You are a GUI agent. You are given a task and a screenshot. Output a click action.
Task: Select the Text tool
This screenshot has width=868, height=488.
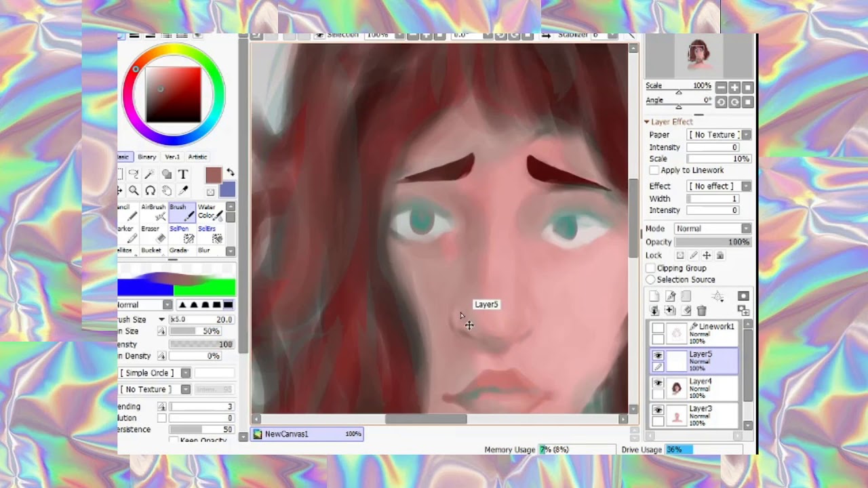pyautogui.click(x=182, y=174)
